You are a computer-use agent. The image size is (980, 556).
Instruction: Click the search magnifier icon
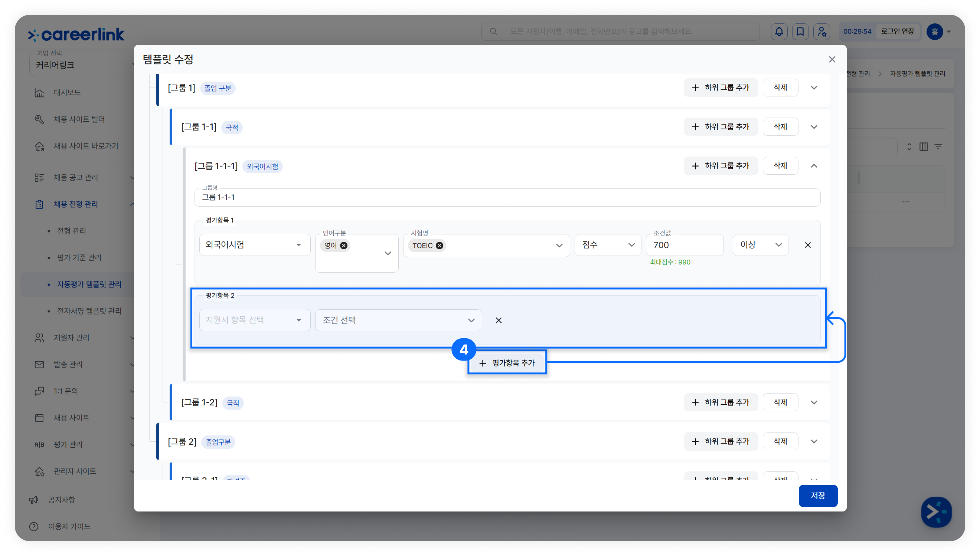494,31
